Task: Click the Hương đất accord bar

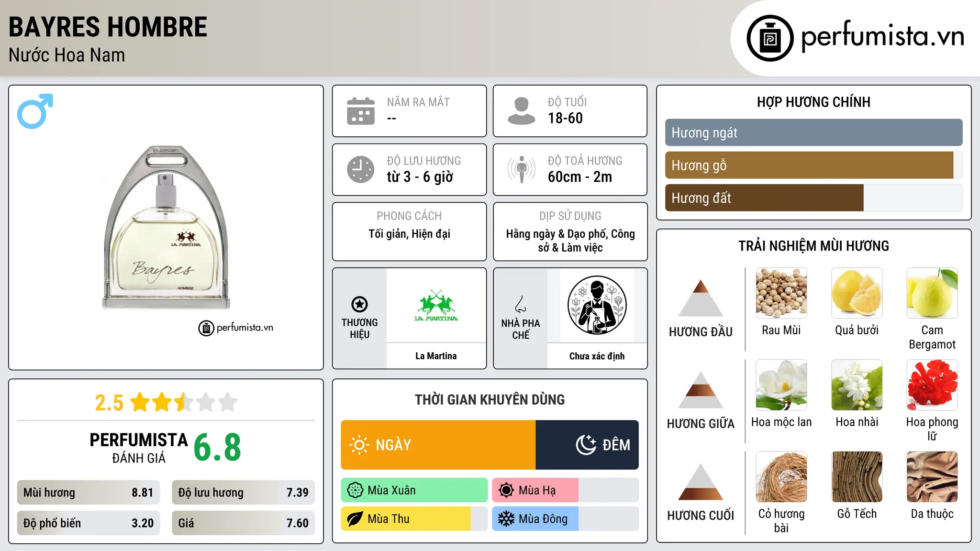Action: click(814, 198)
